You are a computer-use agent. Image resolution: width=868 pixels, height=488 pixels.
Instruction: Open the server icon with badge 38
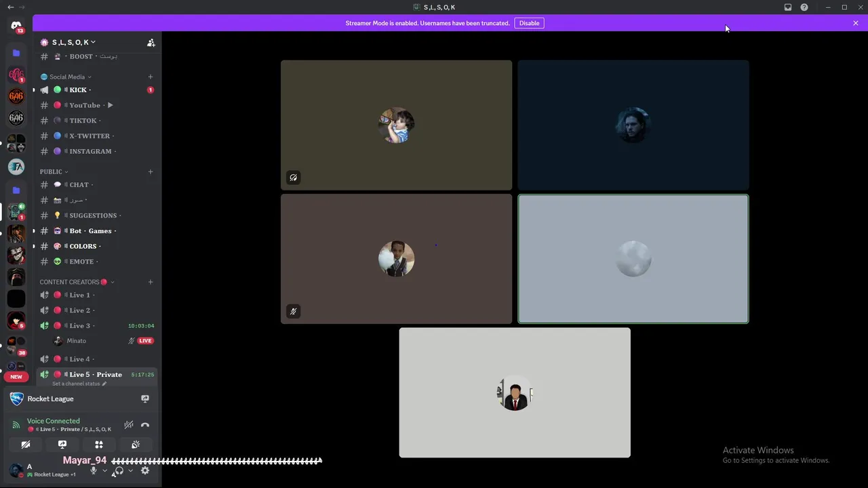tap(16, 346)
